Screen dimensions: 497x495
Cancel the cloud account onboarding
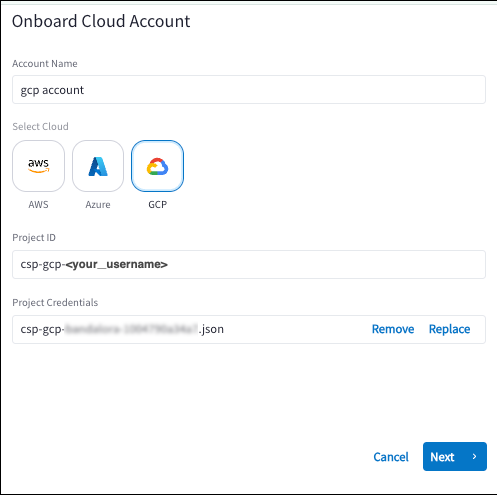pos(391,457)
